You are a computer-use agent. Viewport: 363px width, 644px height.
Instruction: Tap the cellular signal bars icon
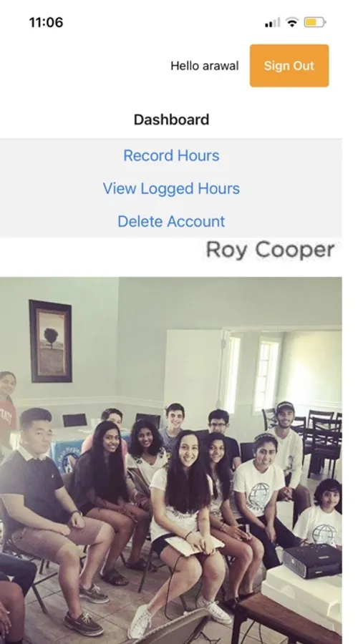coord(272,23)
